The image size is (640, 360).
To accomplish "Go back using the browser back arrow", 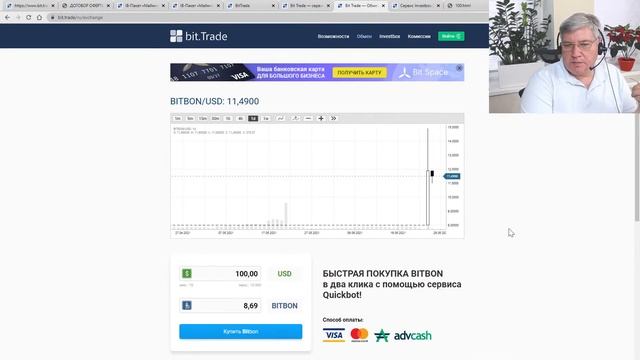I will (7, 18).
